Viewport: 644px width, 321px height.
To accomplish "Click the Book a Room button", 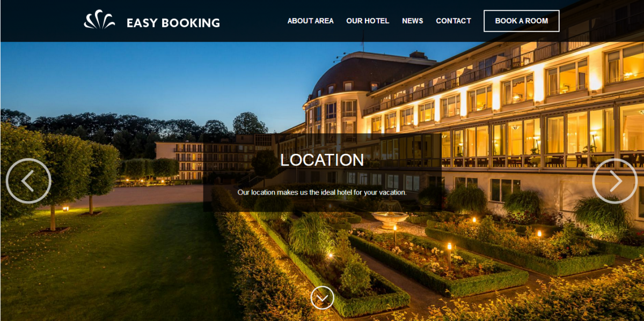I will click(522, 21).
